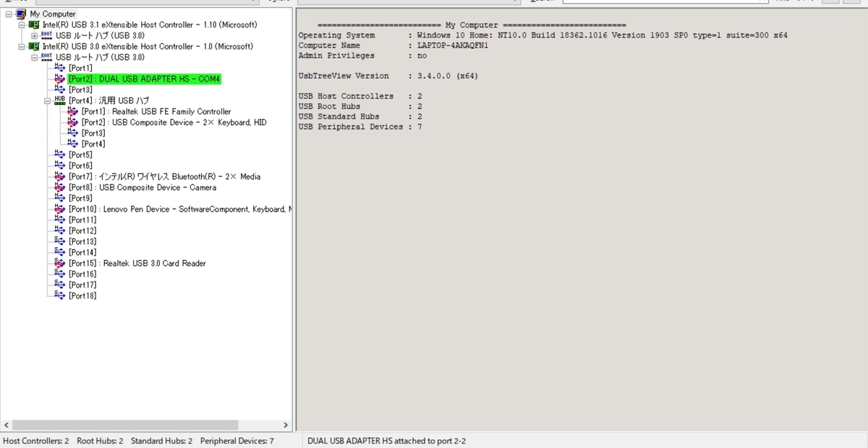Click Standard Hubs: 2 in status bar

(161, 441)
